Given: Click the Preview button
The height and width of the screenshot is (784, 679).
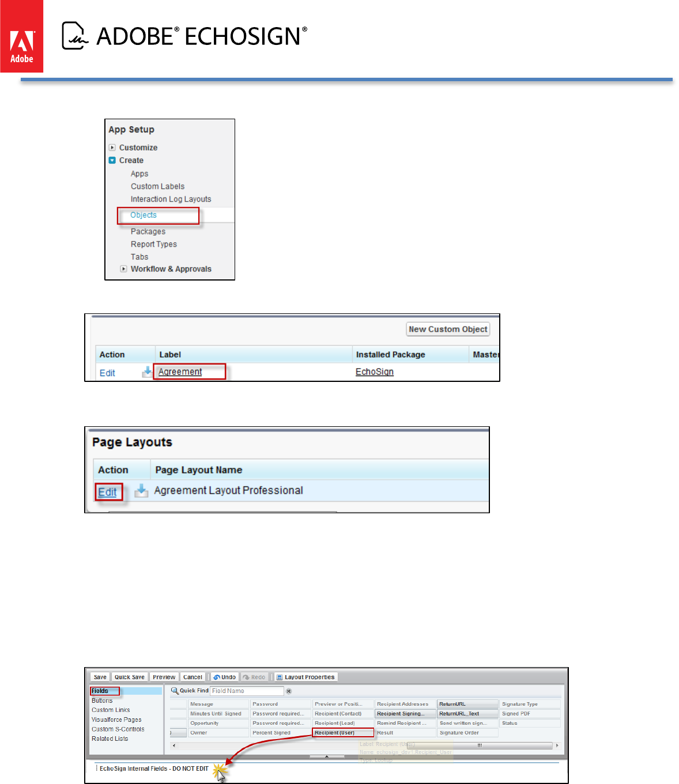Looking at the screenshot, I should [x=164, y=677].
